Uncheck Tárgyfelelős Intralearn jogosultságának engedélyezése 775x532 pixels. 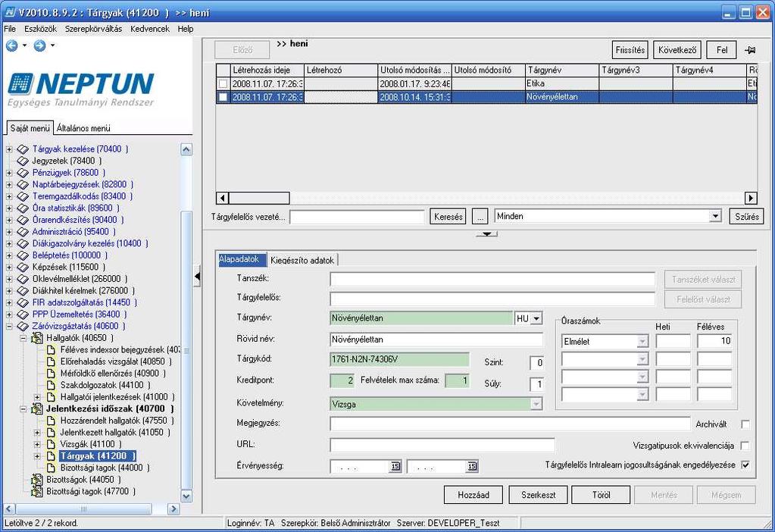(x=745, y=465)
